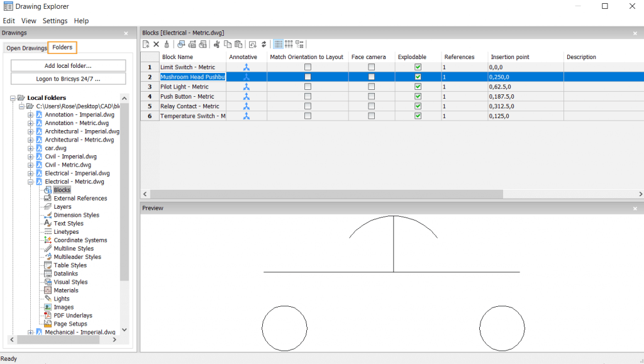This screenshot has height=364, width=644.
Task: Click the Copy icon in Blocks toolbar
Action: click(228, 44)
